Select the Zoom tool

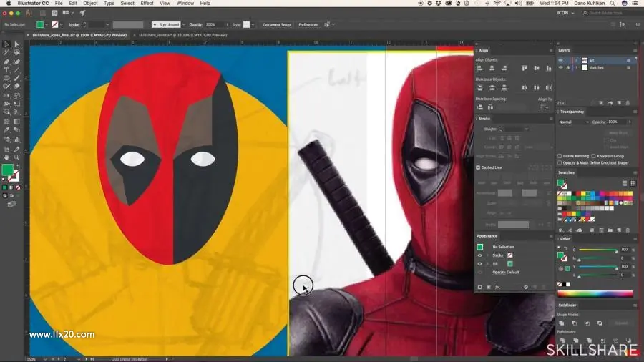(17, 157)
